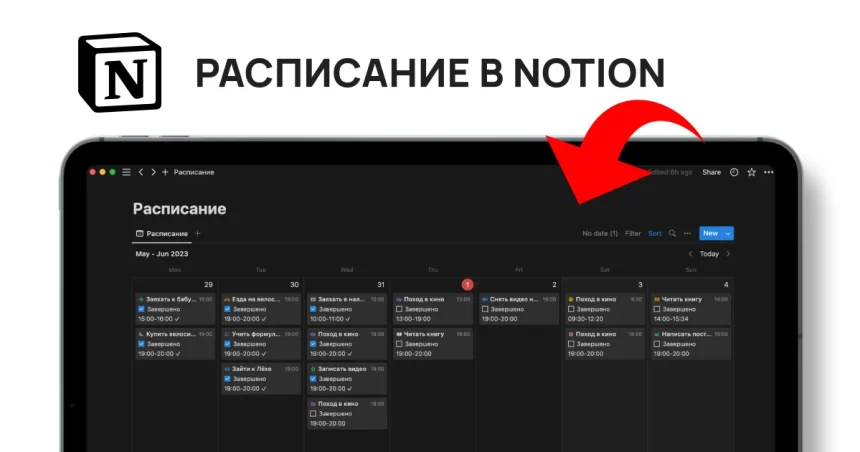This screenshot has height=452, width=860.
Task: Switch to the Расписание calendar view tab
Action: (x=162, y=234)
